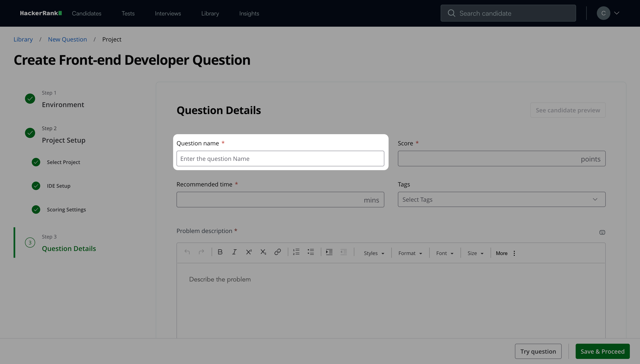Open the Format dropdown menu
The image size is (640, 364).
pyautogui.click(x=410, y=253)
